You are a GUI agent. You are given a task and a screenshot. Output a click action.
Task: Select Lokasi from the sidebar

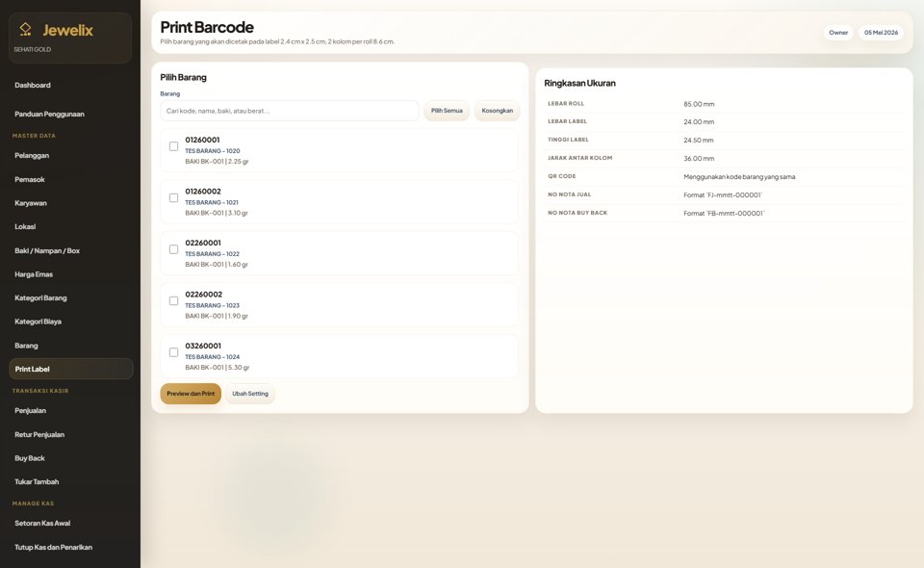tap(70, 226)
